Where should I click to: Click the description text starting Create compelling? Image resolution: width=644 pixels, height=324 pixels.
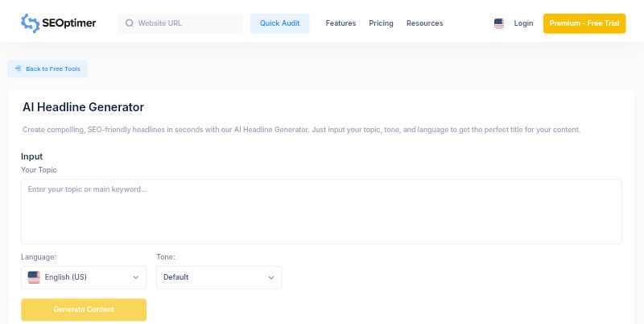pyautogui.click(x=301, y=130)
